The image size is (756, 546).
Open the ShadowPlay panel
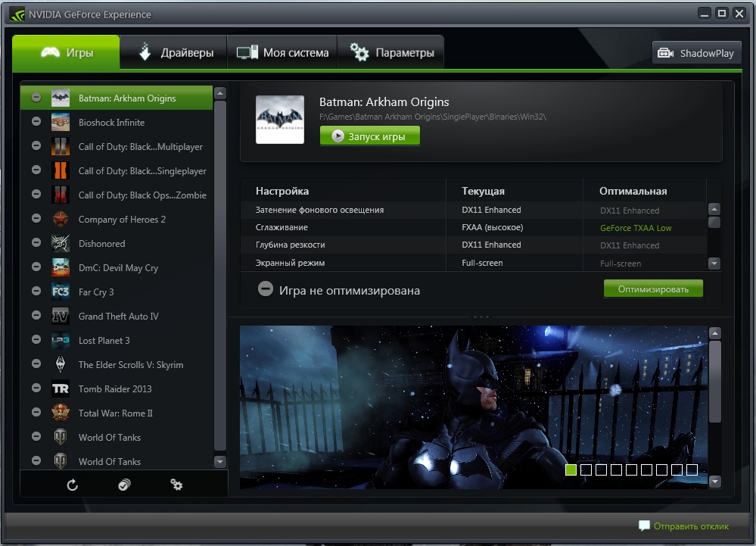[696, 52]
